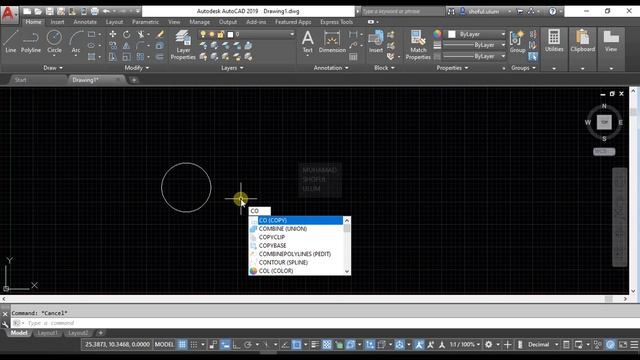Image resolution: width=640 pixels, height=360 pixels.
Task: Switch to the Annotate ribbon tab
Action: tap(85, 22)
